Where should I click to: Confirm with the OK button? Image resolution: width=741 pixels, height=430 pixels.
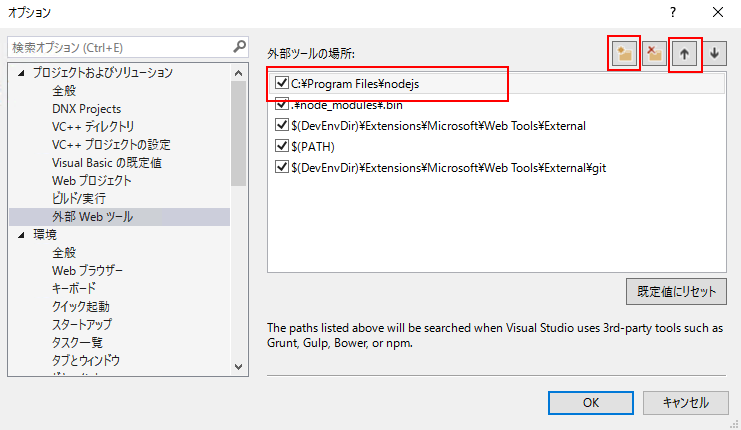tap(591, 403)
